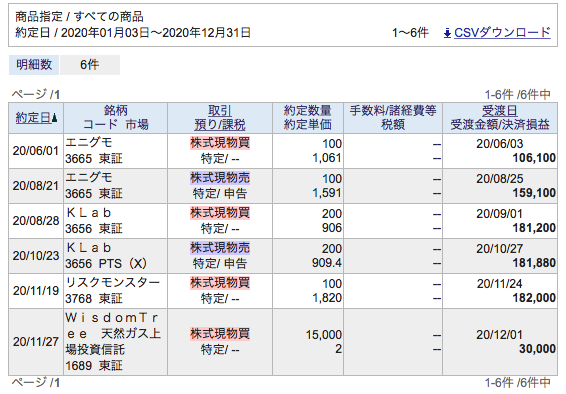Click the 明細数 label tab
Image resolution: width=566 pixels, height=394 pixels.
pyautogui.click(x=34, y=65)
